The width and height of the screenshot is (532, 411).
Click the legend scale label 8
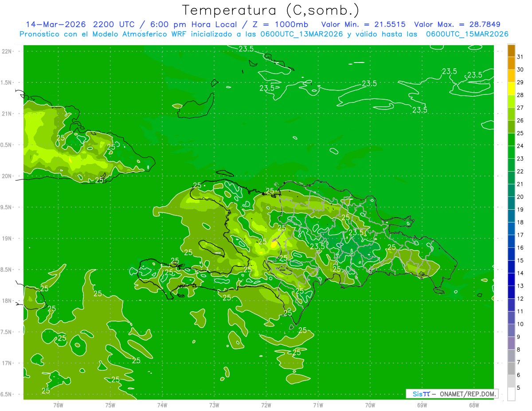click(x=519, y=350)
